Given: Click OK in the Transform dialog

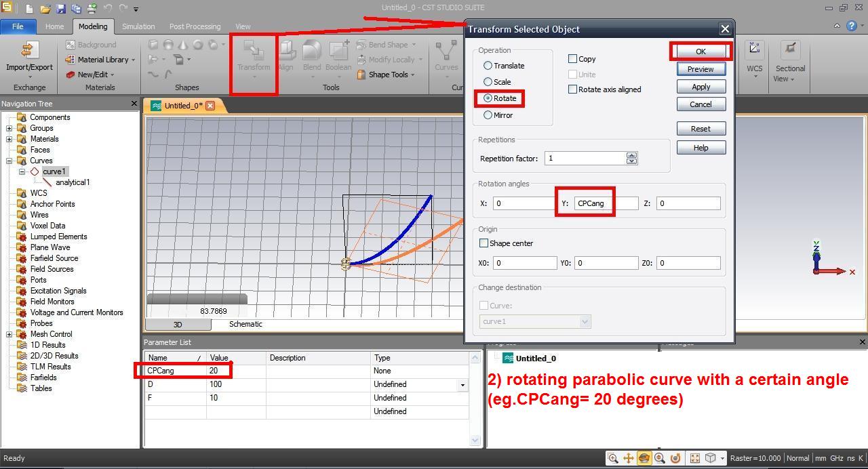Looking at the screenshot, I should pos(701,52).
